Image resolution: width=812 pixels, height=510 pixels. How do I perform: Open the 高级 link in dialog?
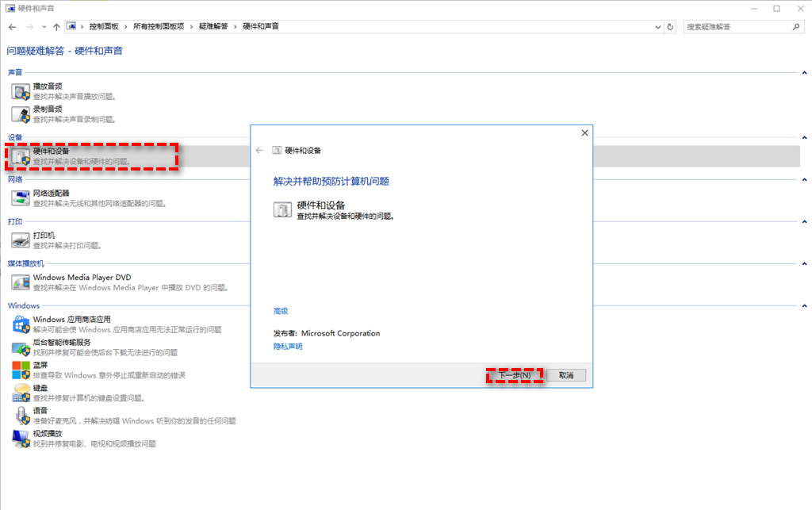[281, 311]
